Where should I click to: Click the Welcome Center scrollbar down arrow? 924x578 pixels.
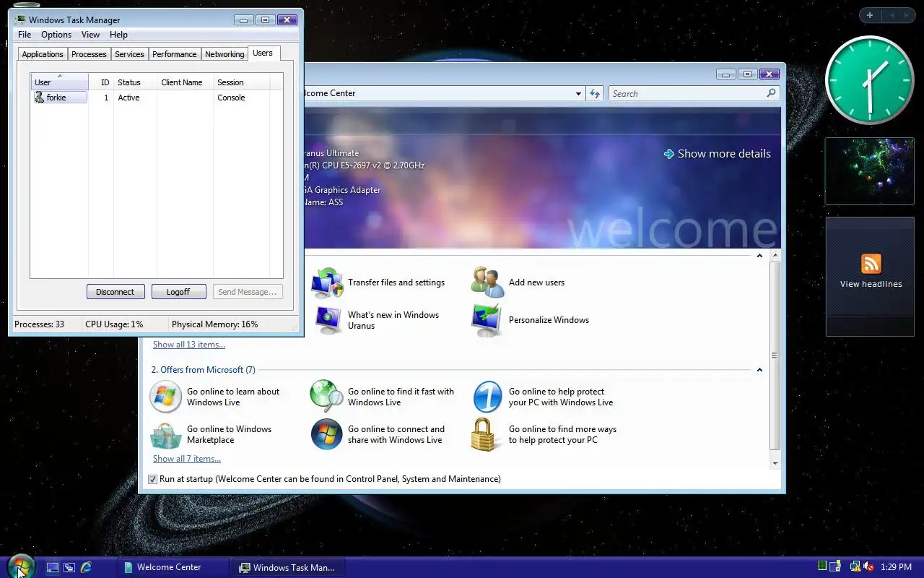(775, 464)
